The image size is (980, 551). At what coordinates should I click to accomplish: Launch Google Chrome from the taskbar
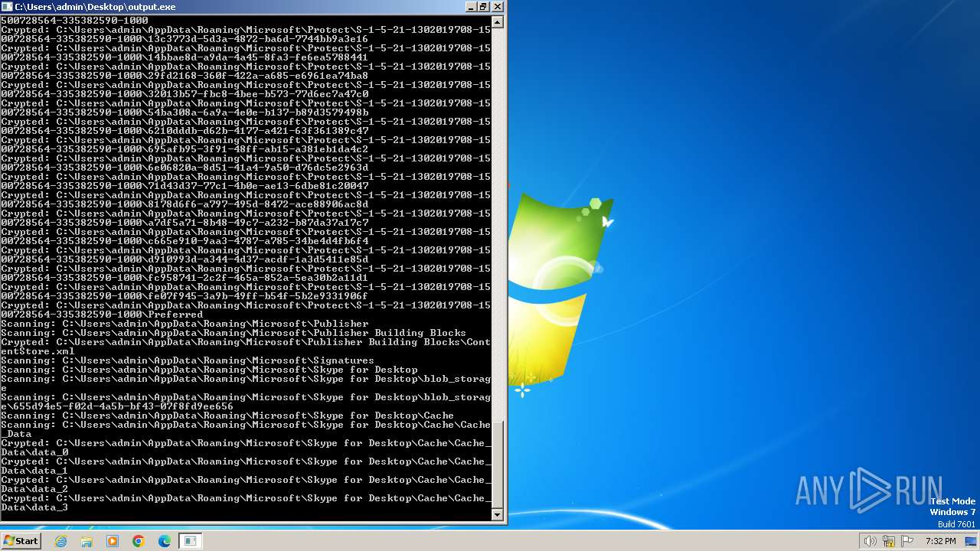(139, 541)
